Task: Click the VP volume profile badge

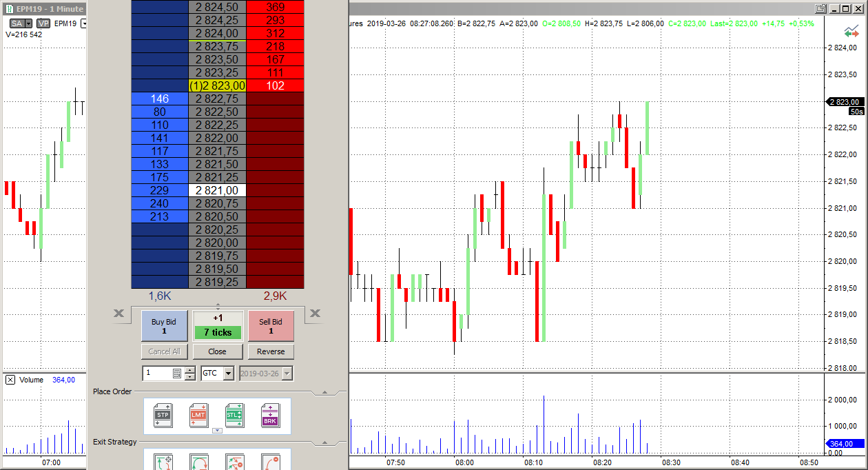Action: pos(43,23)
